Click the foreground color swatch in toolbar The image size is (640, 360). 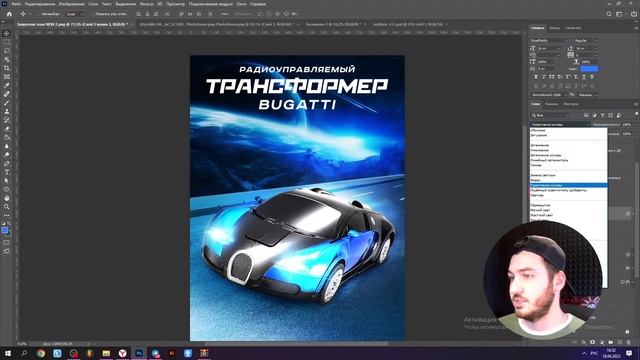tap(5, 231)
